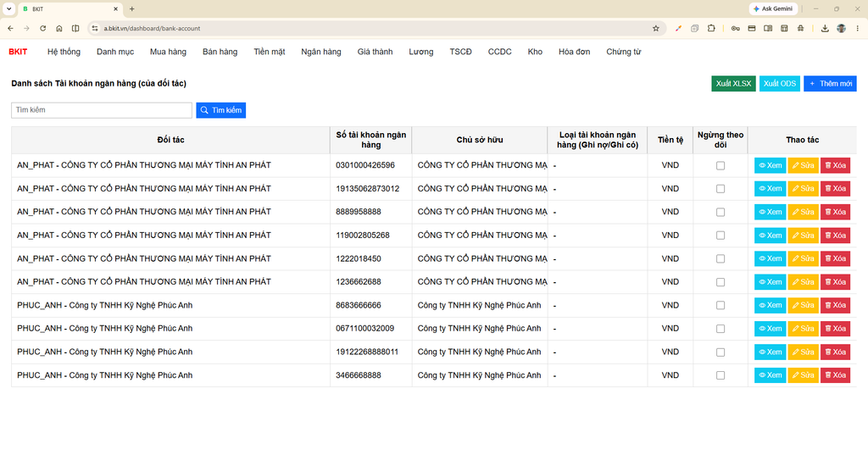This screenshot has height=466, width=868.
Task: Click Ask Gemini button
Action: coord(773,8)
